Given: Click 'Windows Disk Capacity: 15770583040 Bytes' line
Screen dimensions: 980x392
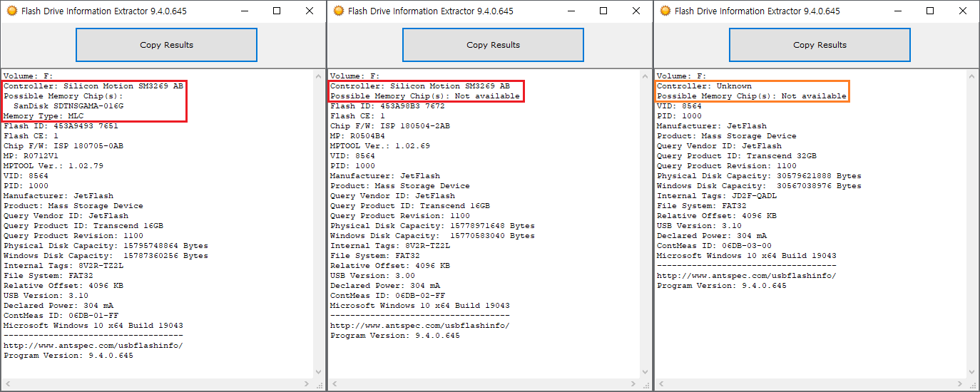Looking at the screenshot, I should tap(432, 235).
